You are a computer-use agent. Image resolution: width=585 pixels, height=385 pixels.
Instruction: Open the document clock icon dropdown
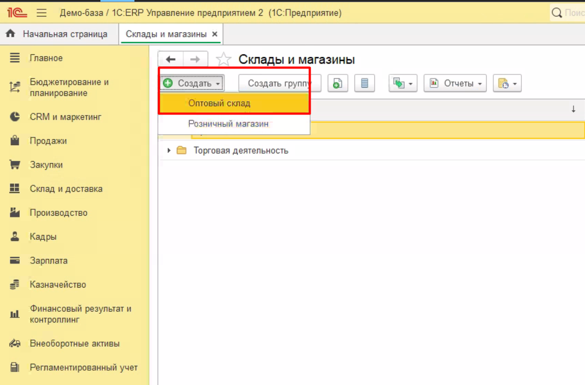click(x=507, y=83)
